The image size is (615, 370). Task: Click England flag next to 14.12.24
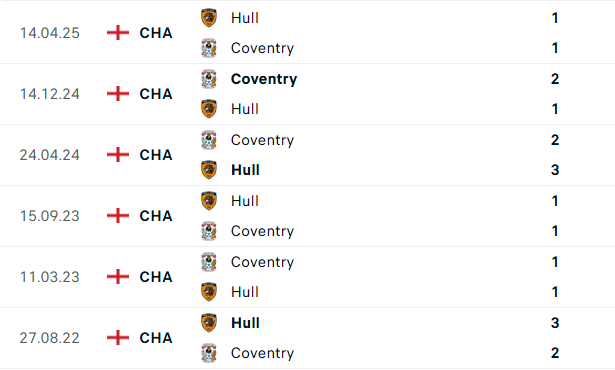(x=118, y=94)
